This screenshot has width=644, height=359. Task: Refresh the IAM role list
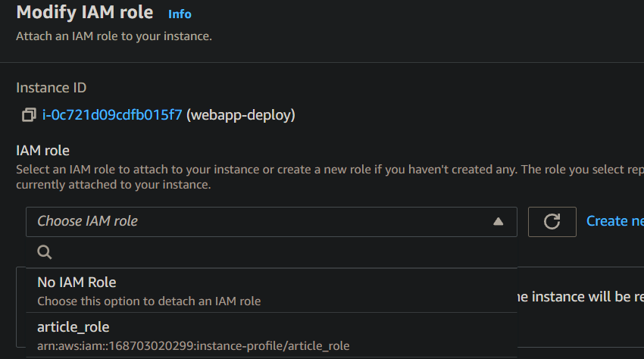coord(552,222)
